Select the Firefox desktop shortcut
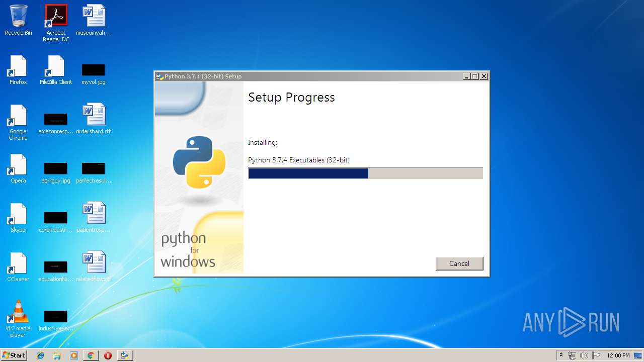Image resolution: width=644 pixels, height=362 pixels. (x=18, y=70)
